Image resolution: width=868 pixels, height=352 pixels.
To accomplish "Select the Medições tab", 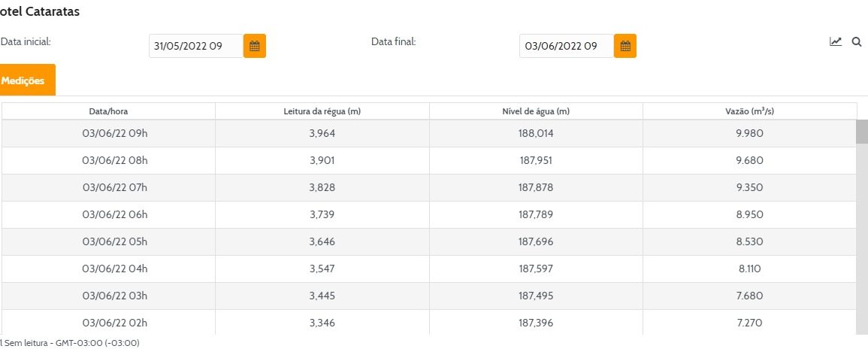I will coord(24,80).
